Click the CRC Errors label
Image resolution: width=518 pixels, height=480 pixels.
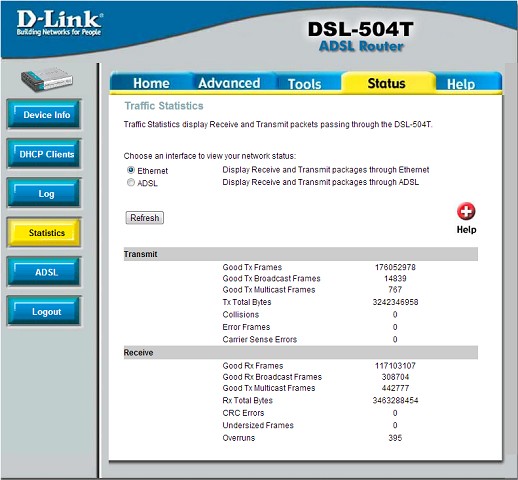[x=243, y=413]
